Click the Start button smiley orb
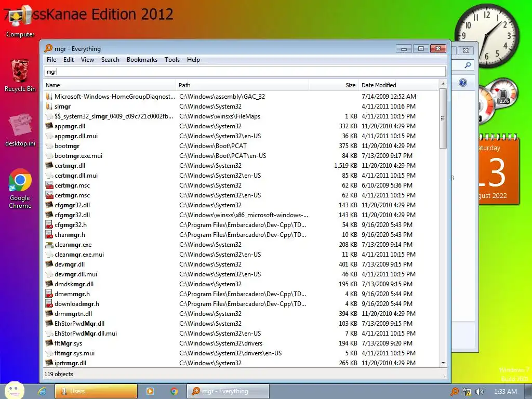 pyautogui.click(x=14, y=390)
